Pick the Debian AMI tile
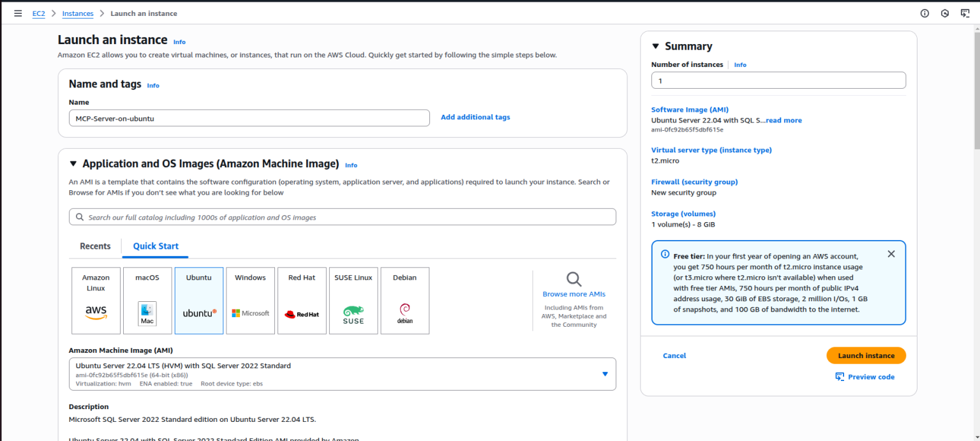980x441 pixels. point(405,300)
